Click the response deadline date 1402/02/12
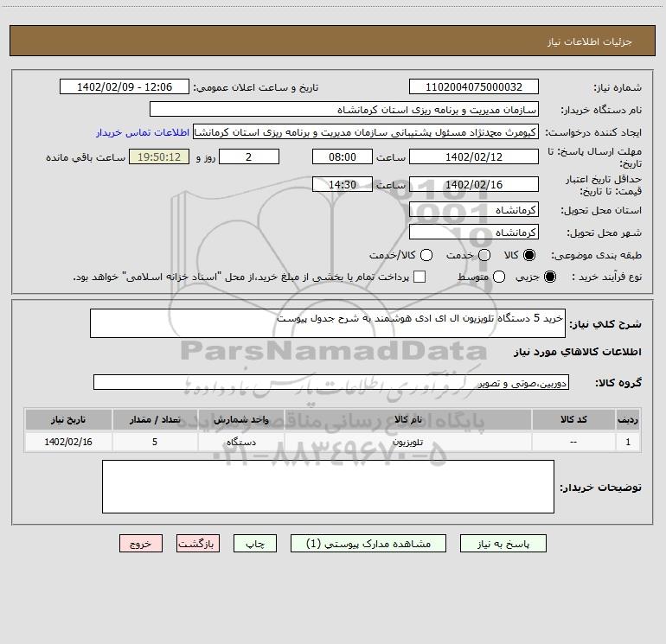This screenshot has height=644, width=666. pos(474,156)
